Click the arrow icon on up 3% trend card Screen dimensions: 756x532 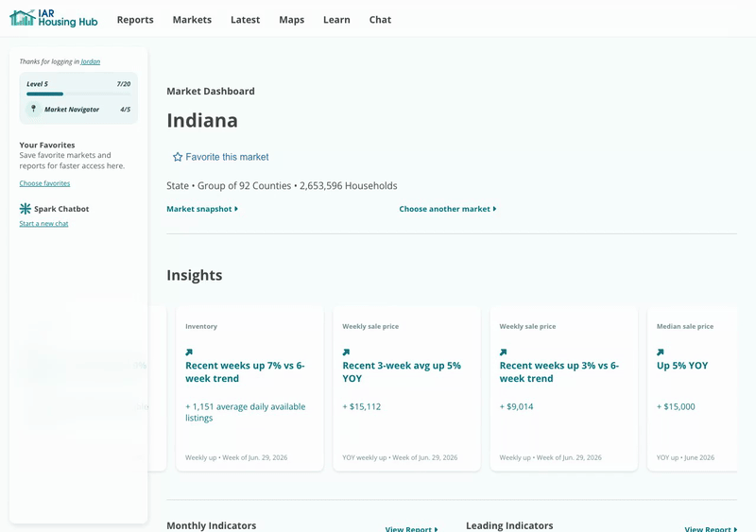pos(504,352)
